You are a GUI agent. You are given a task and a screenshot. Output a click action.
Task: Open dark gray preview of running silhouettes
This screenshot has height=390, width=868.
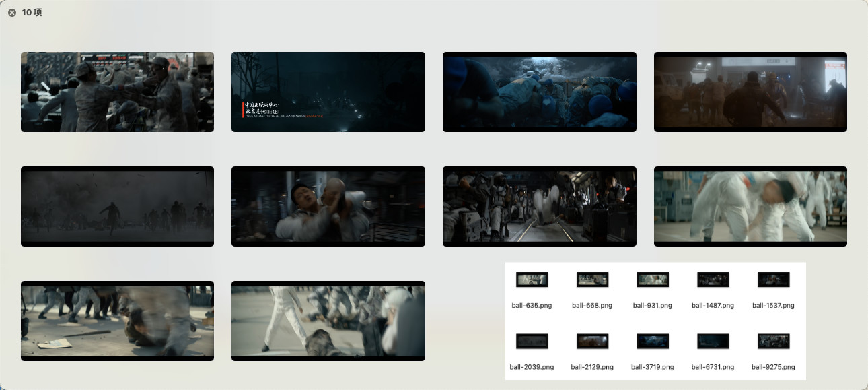click(117, 206)
